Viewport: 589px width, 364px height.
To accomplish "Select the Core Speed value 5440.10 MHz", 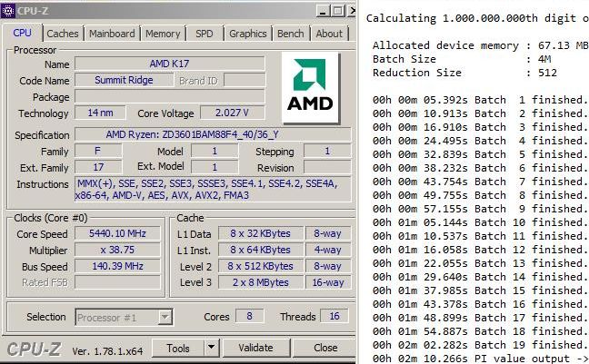I will [x=116, y=233].
